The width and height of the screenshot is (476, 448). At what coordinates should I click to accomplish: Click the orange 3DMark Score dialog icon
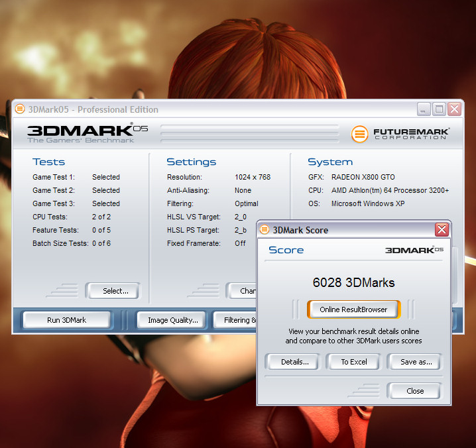265,229
